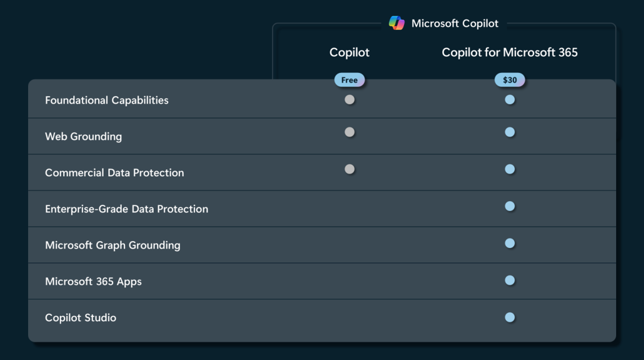Select the blue dot for Web Grounding under Copilot for Microsoft 365

510,132
